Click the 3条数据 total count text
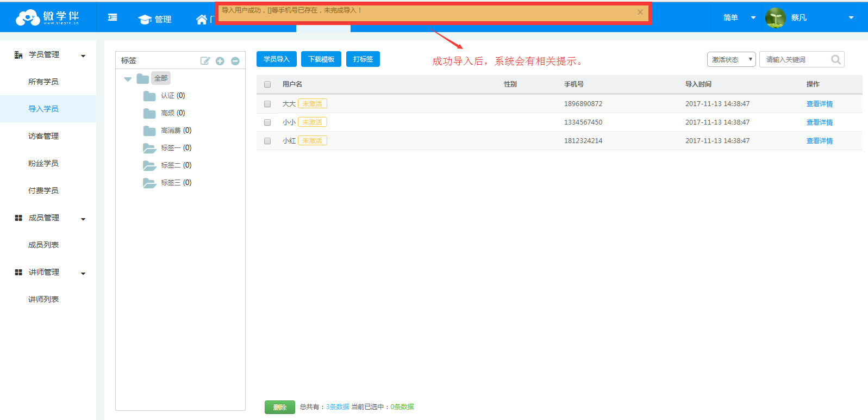The height and width of the screenshot is (420, 868). coord(338,407)
